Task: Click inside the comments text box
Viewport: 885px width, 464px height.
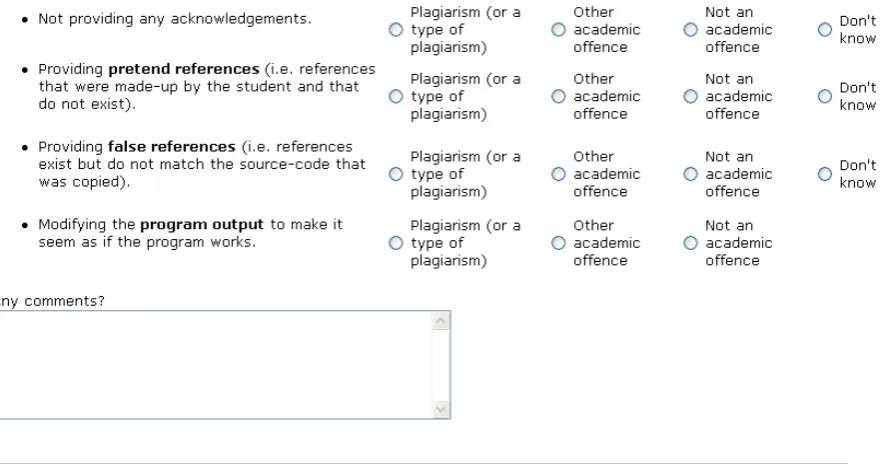Action: click(214, 365)
